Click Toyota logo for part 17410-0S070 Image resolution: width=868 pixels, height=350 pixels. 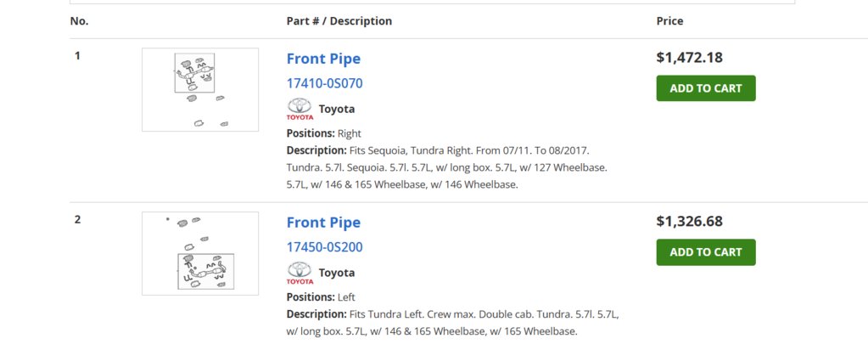pyautogui.click(x=300, y=110)
